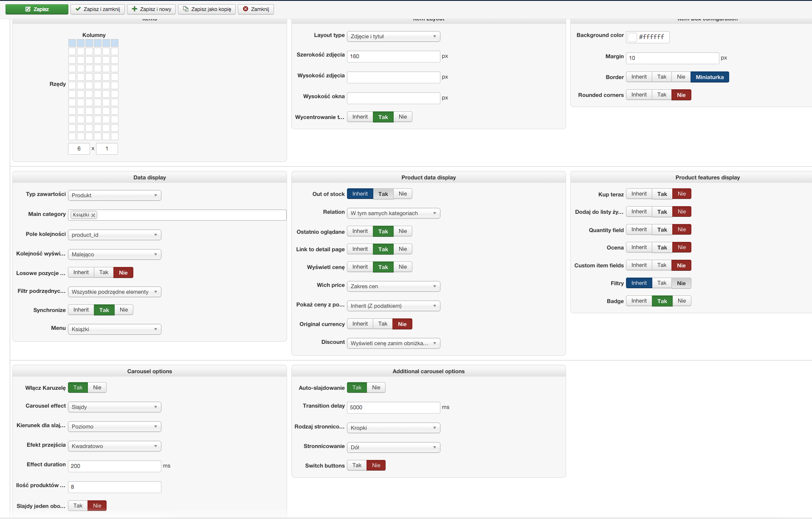Set Badge to Nie
Viewport: 812px width, 519px height.
682,301
